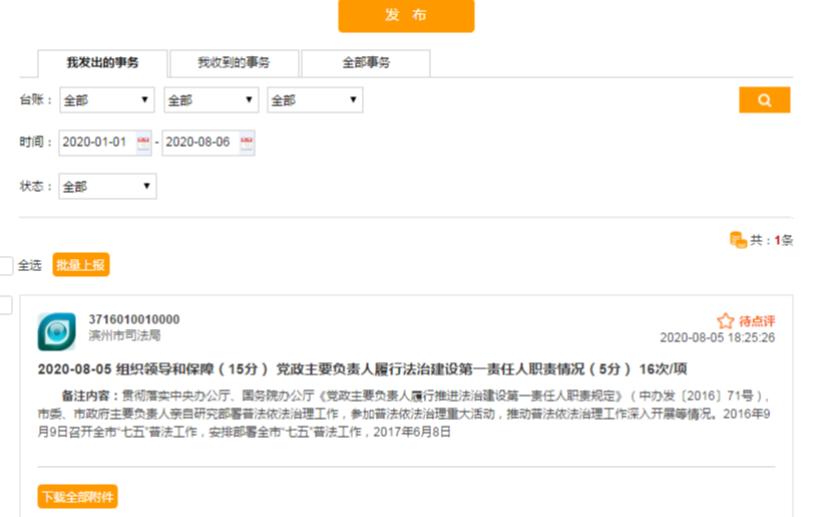
Task: Tick the checkbox beside the 滨州市司法局 record
Action: 5,305
